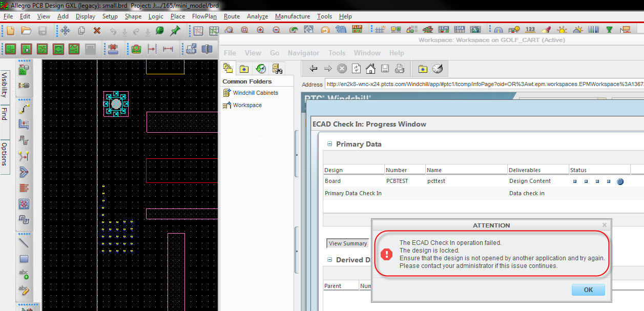Click the green pushpin icon
Viewport: 644px width, 311px height.
click(x=175, y=31)
